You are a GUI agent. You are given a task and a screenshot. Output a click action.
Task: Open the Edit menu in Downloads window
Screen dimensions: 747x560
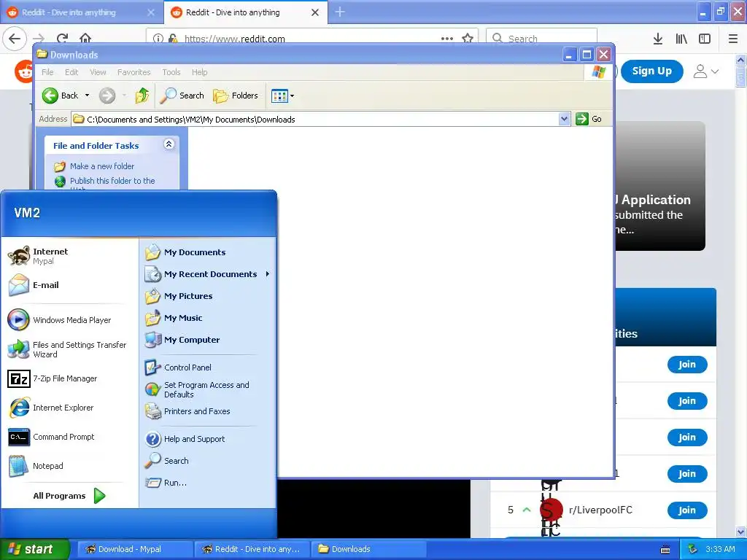point(71,72)
